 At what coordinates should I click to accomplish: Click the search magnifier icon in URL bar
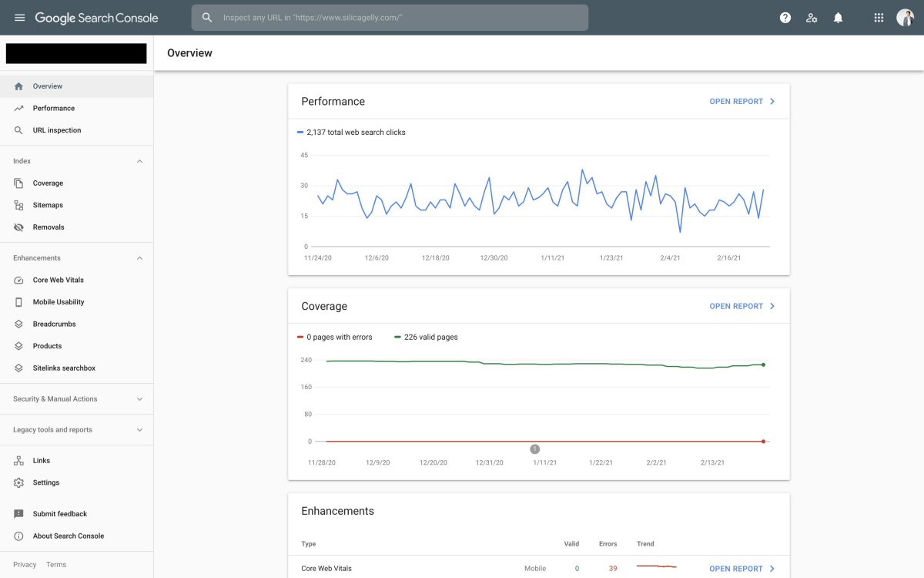(x=207, y=18)
